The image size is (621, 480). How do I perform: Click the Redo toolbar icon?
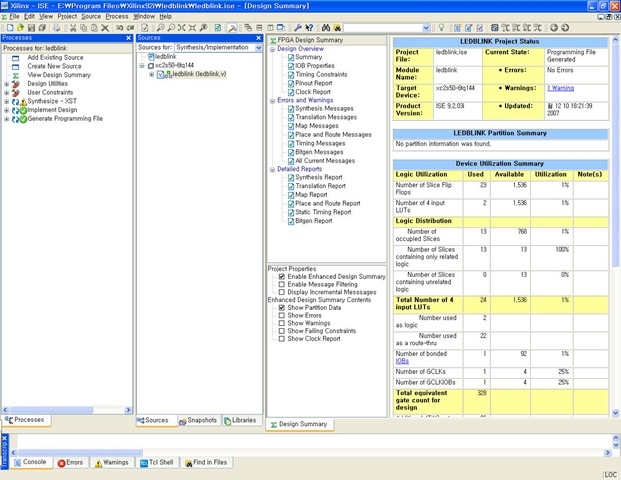click(x=130, y=27)
